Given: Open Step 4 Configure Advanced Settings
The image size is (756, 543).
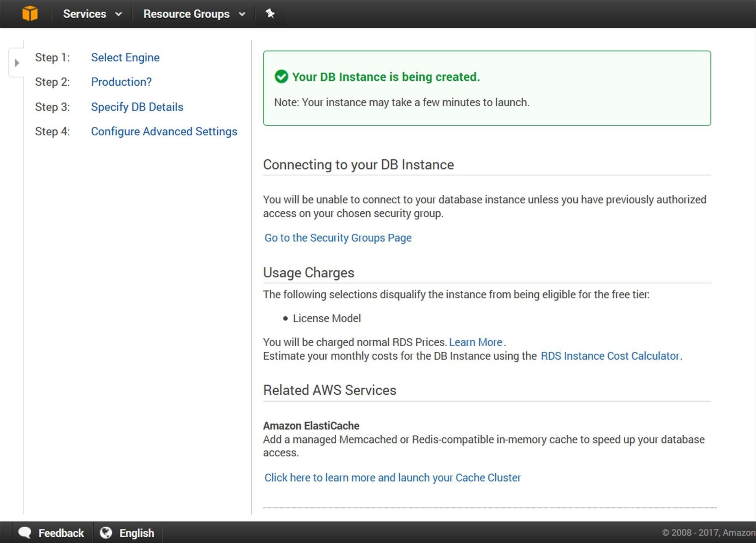Looking at the screenshot, I should [164, 131].
